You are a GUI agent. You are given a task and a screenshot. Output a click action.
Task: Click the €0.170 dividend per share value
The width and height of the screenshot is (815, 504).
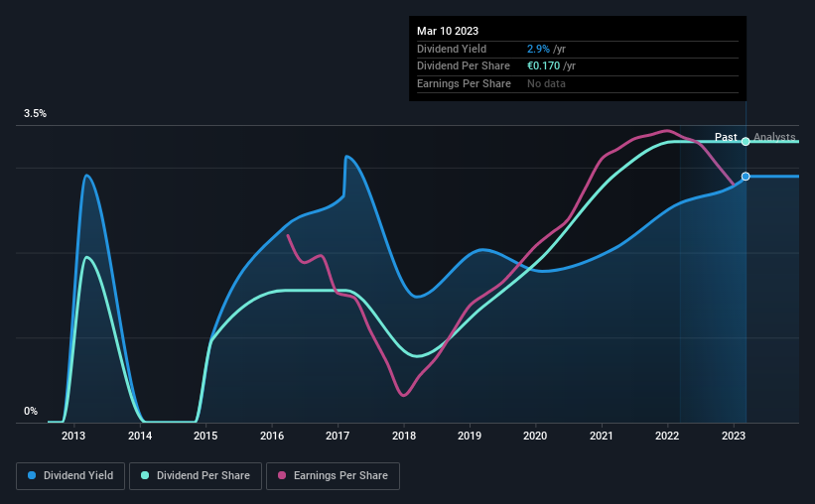[543, 66]
